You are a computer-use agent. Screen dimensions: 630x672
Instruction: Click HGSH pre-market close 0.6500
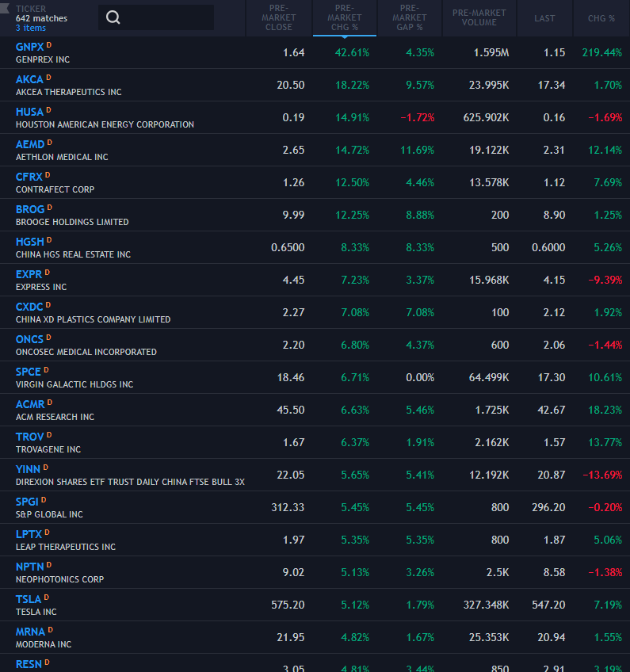(288, 248)
